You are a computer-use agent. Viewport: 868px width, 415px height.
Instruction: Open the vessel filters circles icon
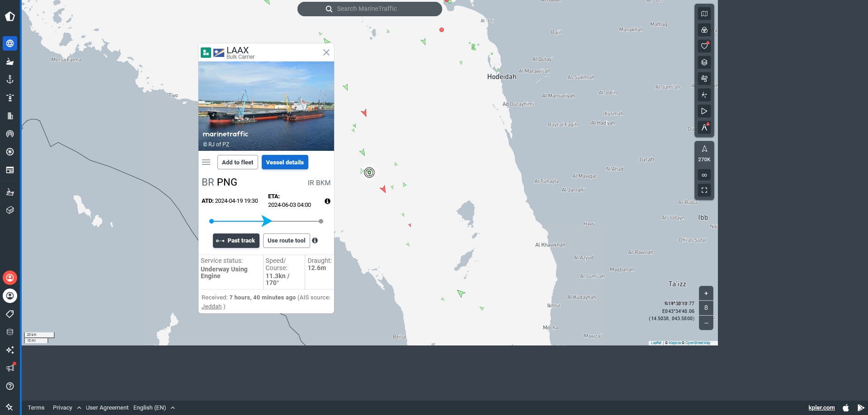coord(704,30)
